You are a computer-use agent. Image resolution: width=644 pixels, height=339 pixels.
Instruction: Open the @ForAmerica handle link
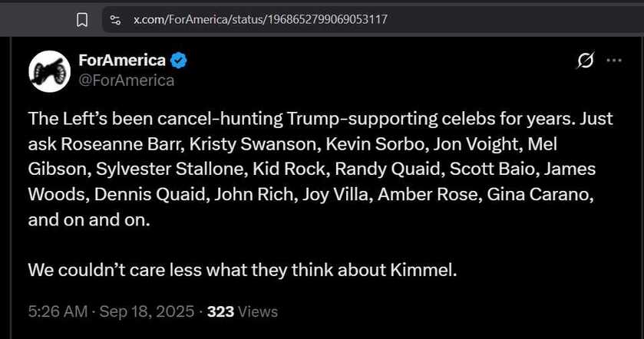point(127,81)
